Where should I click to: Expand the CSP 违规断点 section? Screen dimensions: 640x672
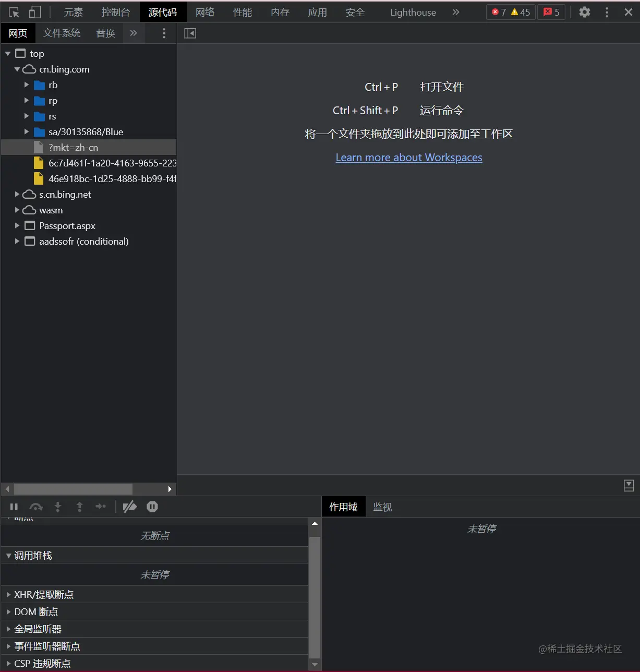(x=154, y=663)
